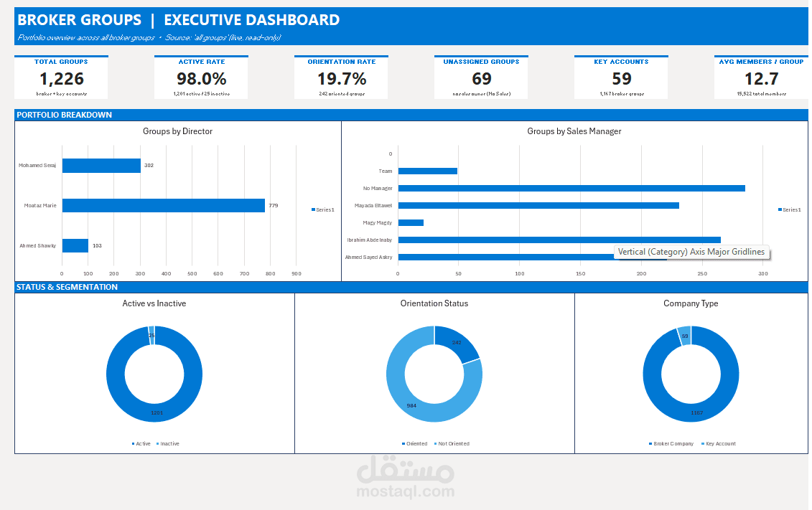The width and height of the screenshot is (812, 510).
Task: Click the 779 data label
Action: point(274,205)
